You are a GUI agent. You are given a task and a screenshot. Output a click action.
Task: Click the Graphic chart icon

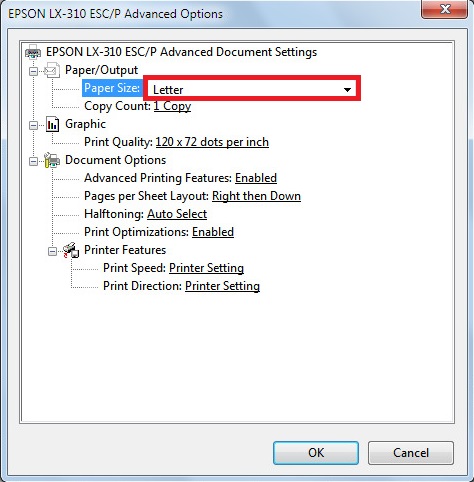coord(52,124)
